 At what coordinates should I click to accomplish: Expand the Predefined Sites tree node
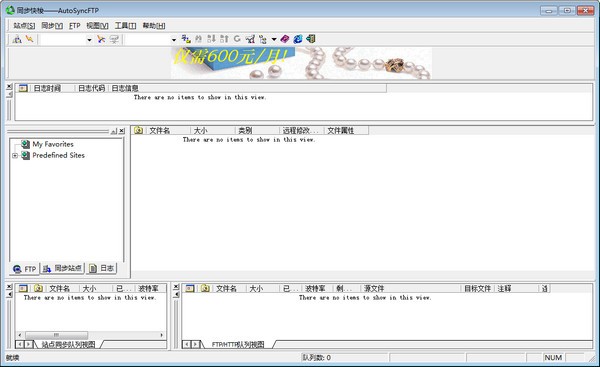click(15, 155)
